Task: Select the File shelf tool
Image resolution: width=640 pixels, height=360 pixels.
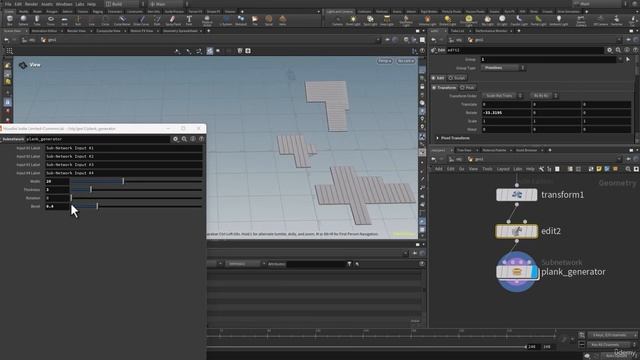Action: click(x=255, y=20)
